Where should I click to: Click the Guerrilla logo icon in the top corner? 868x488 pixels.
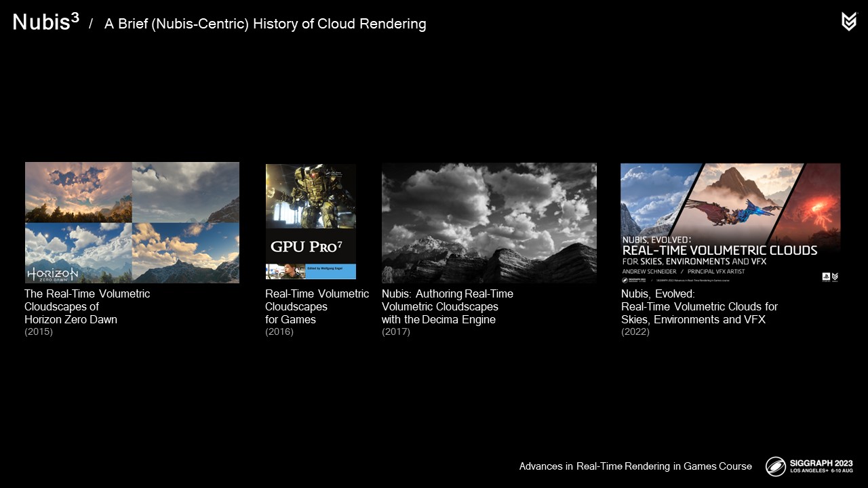848,22
